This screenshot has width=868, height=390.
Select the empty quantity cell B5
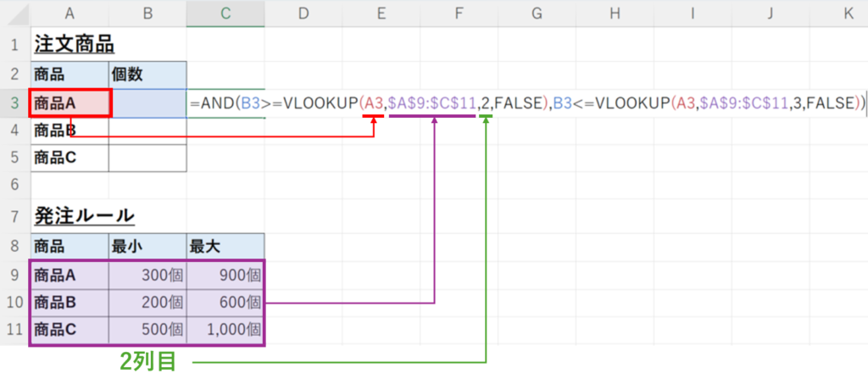147,158
